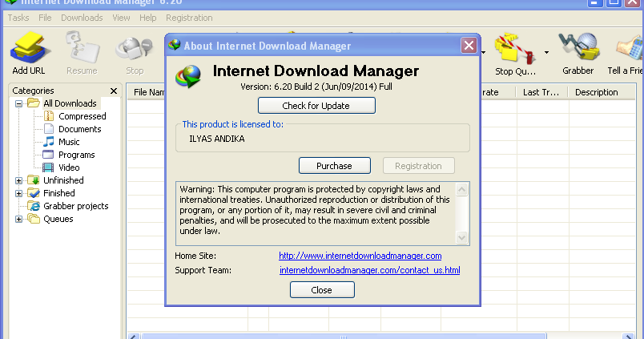The image size is (644, 339).
Task: Select the Documents tree label
Action: 79,129
